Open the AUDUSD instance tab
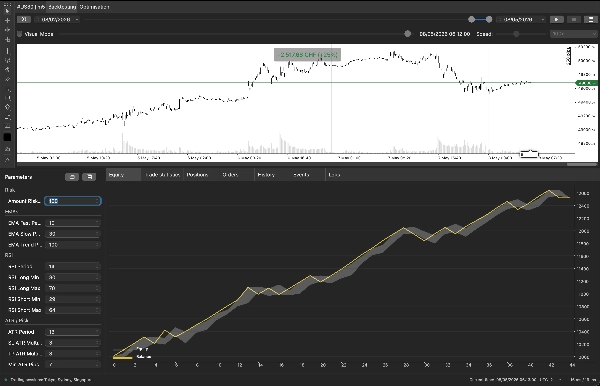Image resolution: width=600 pixels, height=386 pixels. click(x=31, y=7)
